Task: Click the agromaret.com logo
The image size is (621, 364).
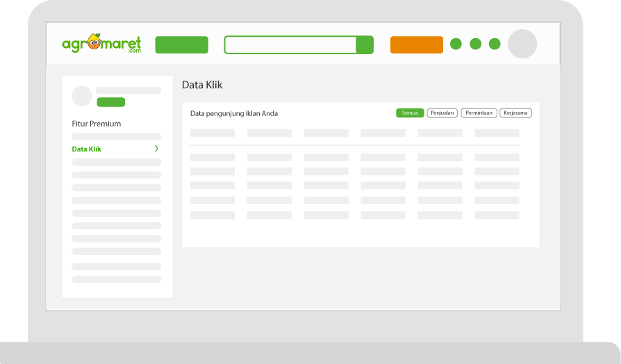Action: coord(101,44)
